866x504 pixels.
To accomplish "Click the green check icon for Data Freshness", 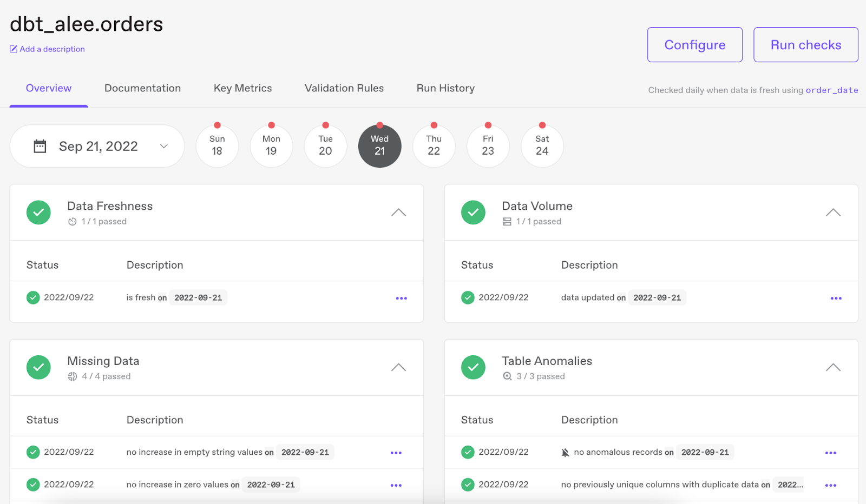I will point(38,213).
